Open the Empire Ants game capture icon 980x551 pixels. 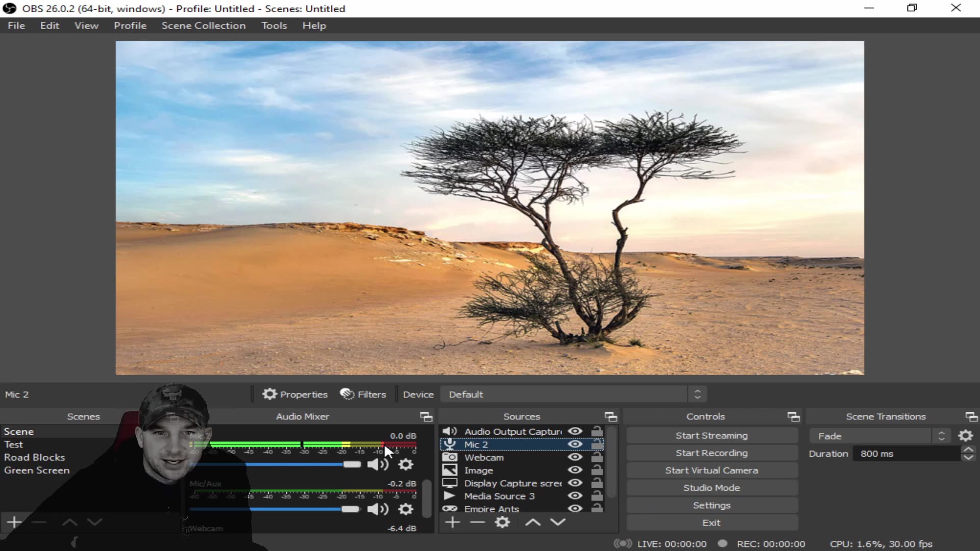click(x=451, y=509)
